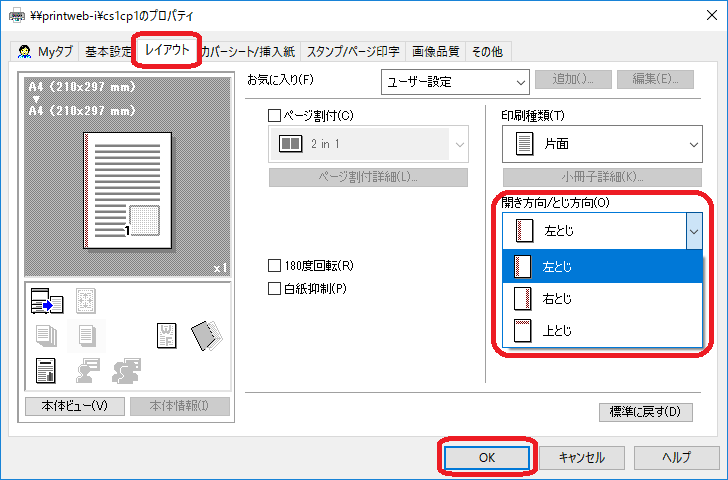Open the その他 tab
This screenshot has height=480, width=728.
coord(488,52)
